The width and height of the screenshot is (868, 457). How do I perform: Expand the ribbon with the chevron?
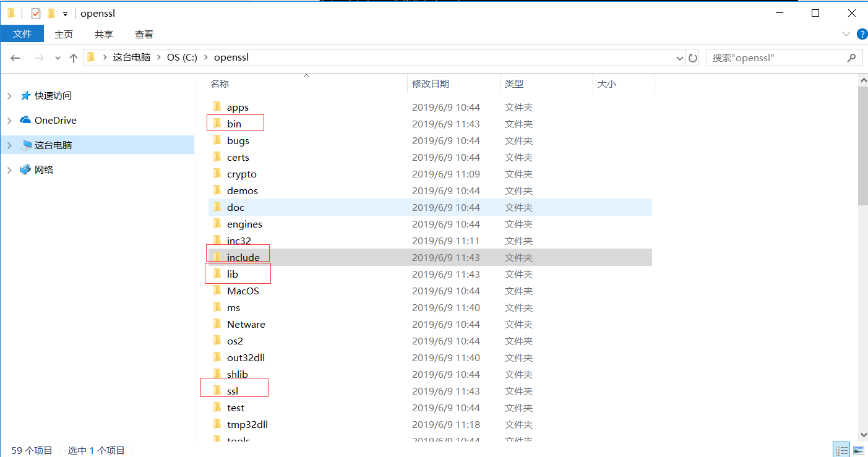(x=846, y=34)
